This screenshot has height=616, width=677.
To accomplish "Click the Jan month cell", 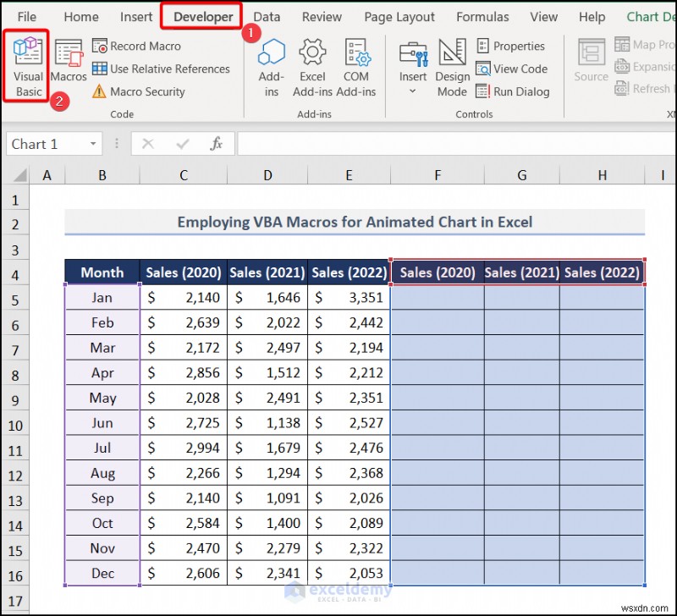I will [102, 298].
